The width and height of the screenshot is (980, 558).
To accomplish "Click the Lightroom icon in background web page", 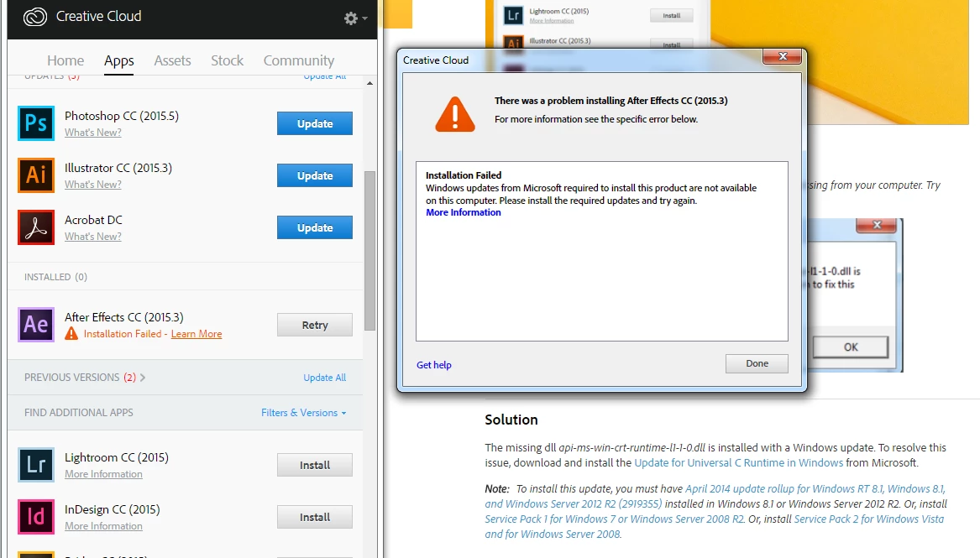I will click(x=513, y=15).
